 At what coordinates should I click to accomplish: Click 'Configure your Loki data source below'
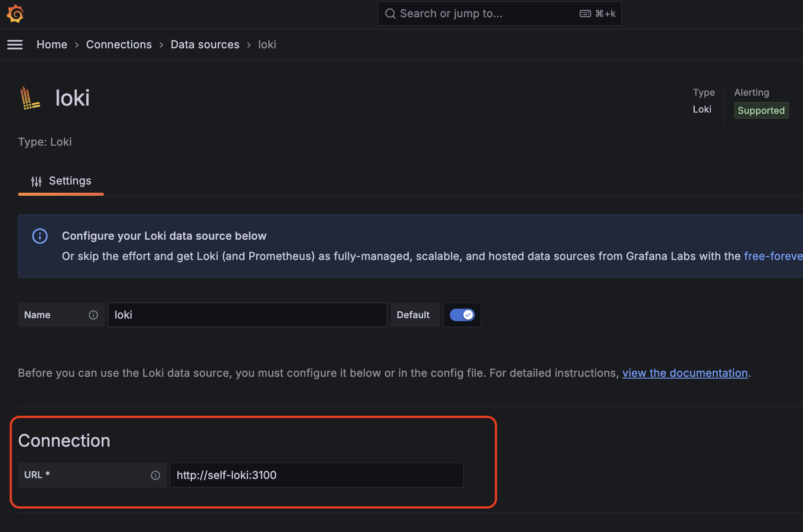[x=164, y=236]
